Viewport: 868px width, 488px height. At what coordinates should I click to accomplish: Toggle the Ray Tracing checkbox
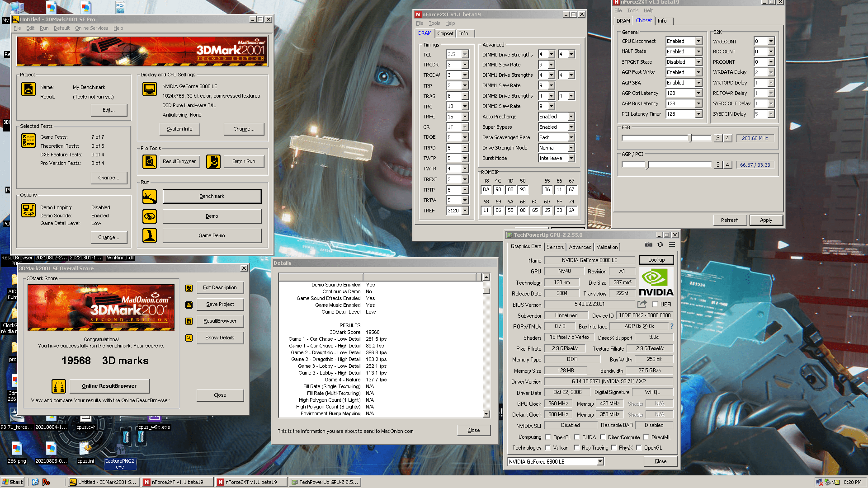pyautogui.click(x=576, y=448)
